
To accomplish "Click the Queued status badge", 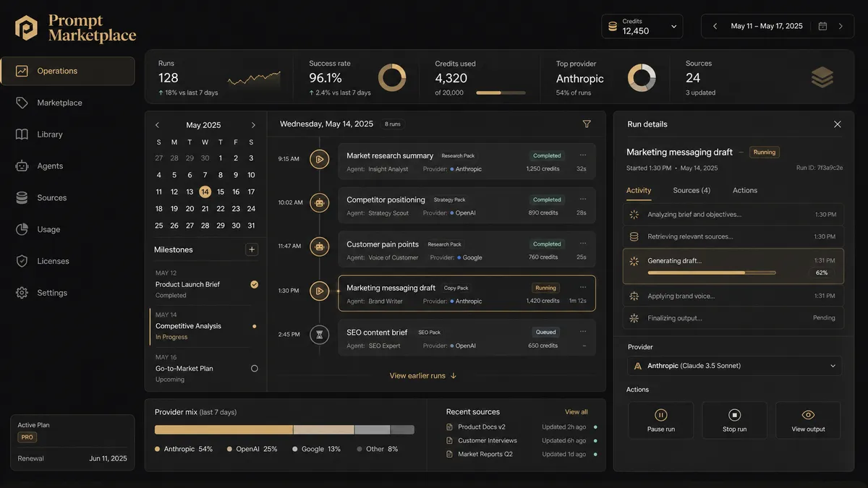I will pos(546,332).
